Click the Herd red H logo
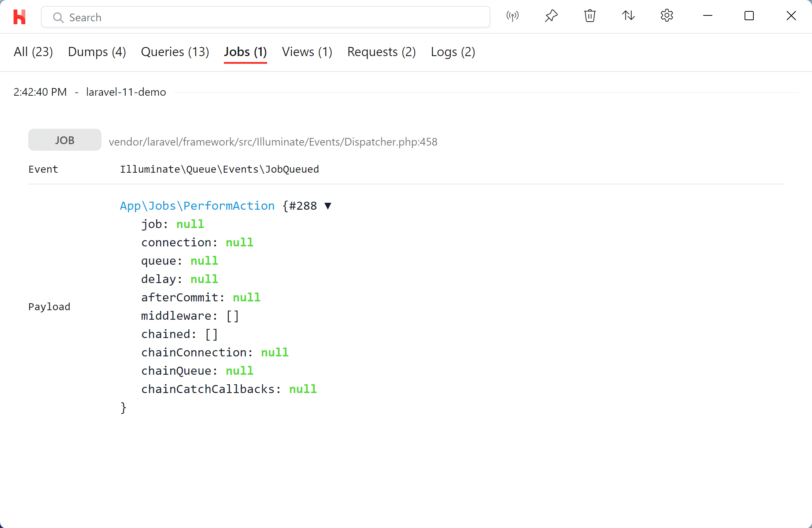This screenshot has height=528, width=812. pos(19,17)
